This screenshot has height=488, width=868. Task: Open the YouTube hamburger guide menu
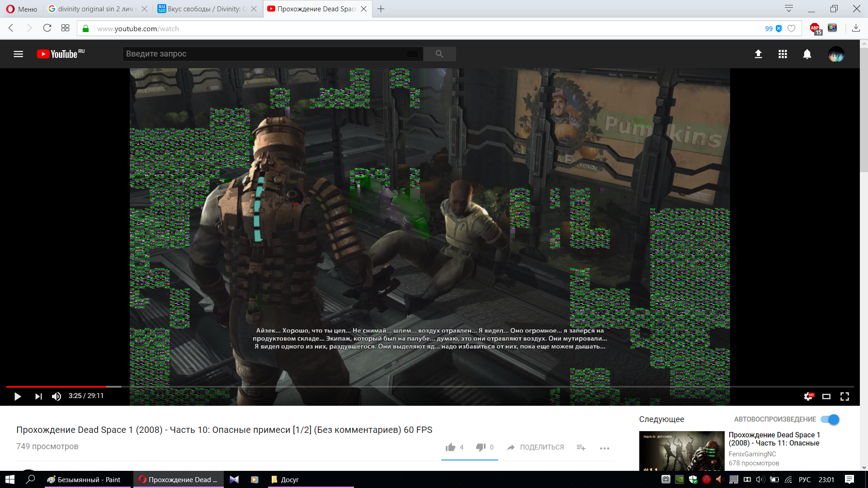click(x=18, y=54)
